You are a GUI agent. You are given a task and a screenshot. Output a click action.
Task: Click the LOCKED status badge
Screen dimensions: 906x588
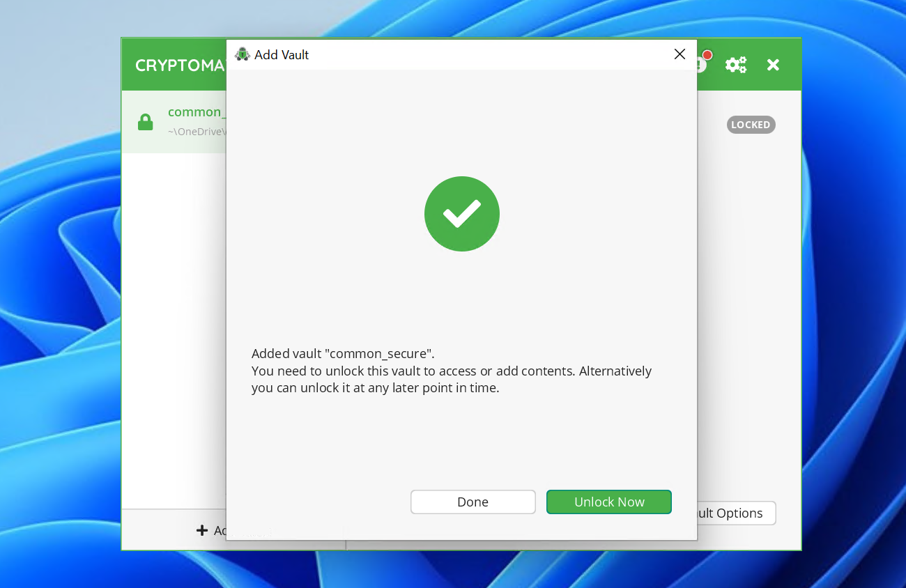click(751, 125)
